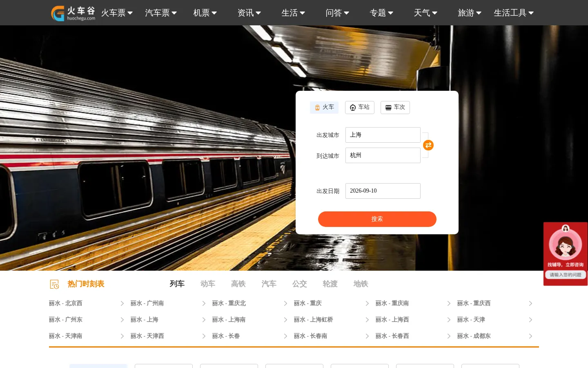Click the orange 搜索 search button
Viewport: 588px width, 368px height.
(x=377, y=219)
